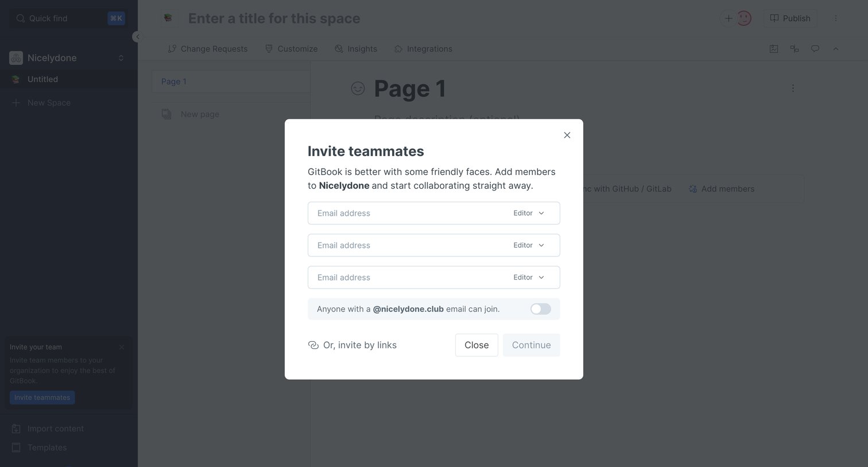Click the Page 1 heading text

coord(410,89)
